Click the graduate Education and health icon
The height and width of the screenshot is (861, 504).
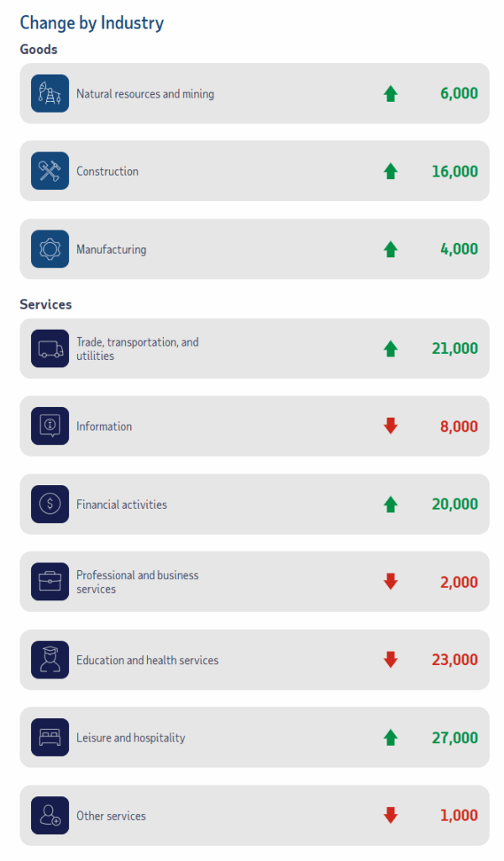click(50, 660)
